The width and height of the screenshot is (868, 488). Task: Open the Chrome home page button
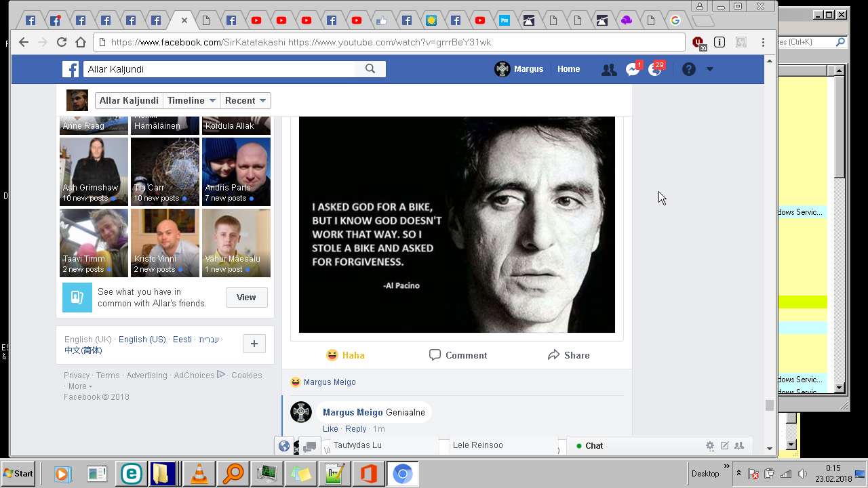[81, 42]
